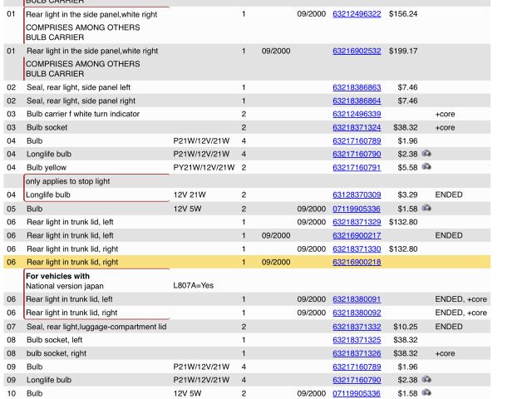Follow link 63128370309 for 12V 21W bulb
Image resolution: width=532 pixels, height=399 pixels.
(x=357, y=195)
